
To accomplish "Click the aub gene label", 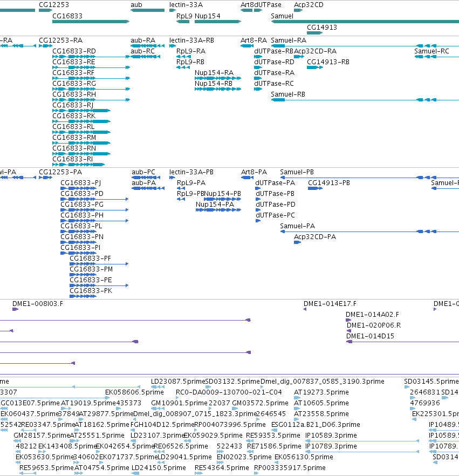I will pyautogui.click(x=136, y=5).
